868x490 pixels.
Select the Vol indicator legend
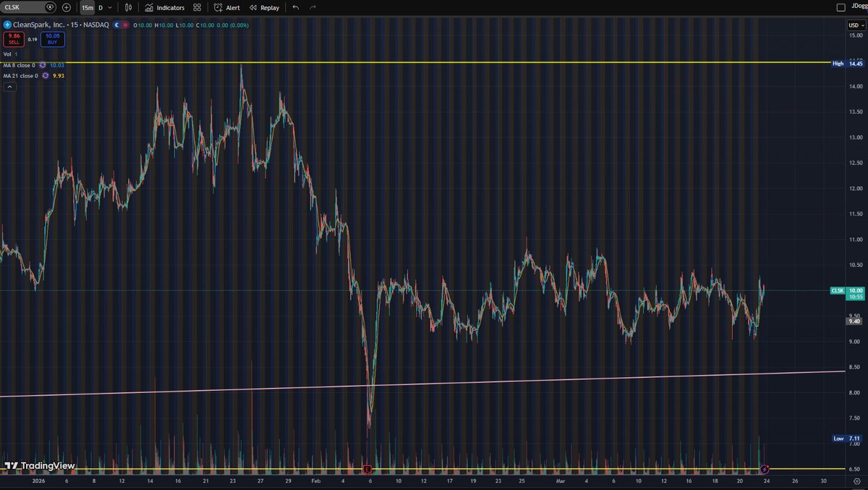coord(7,54)
